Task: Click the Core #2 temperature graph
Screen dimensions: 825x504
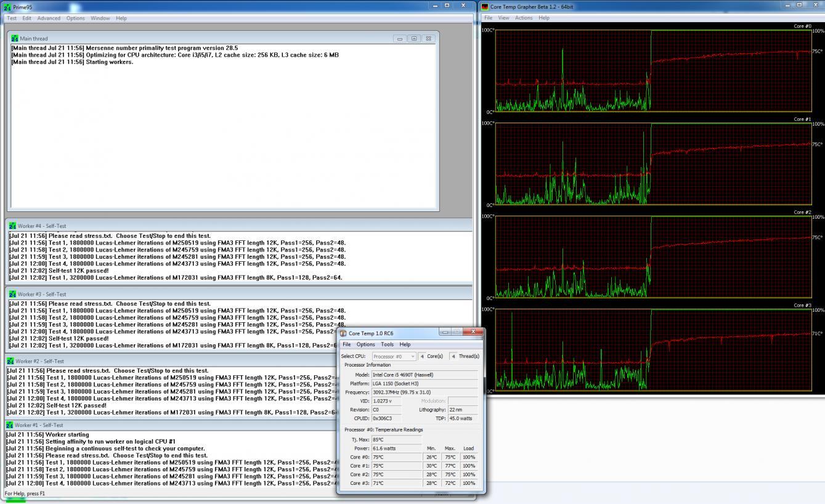Action: click(653, 257)
